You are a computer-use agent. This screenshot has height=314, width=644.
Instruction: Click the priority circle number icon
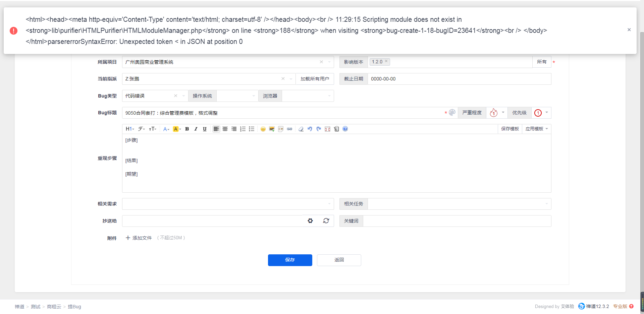tap(538, 113)
